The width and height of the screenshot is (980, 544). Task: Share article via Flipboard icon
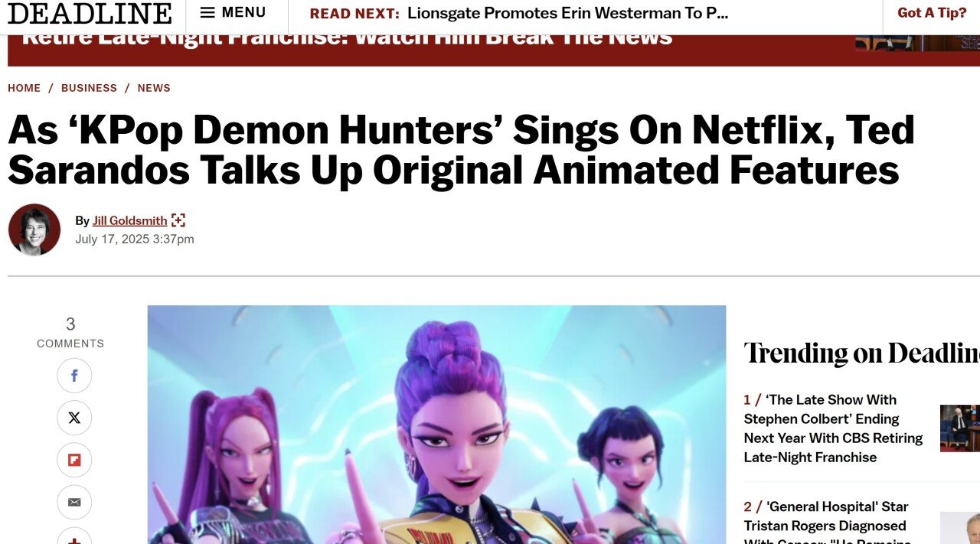tap(74, 460)
